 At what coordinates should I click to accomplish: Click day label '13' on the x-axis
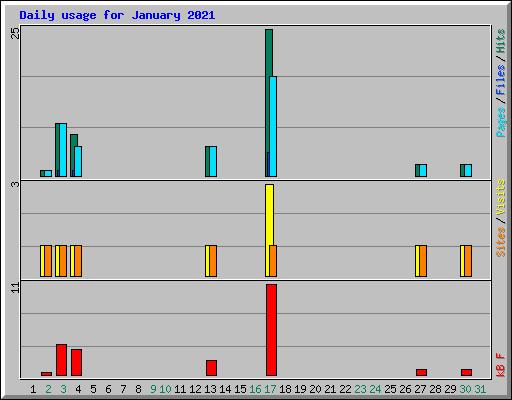(210, 389)
